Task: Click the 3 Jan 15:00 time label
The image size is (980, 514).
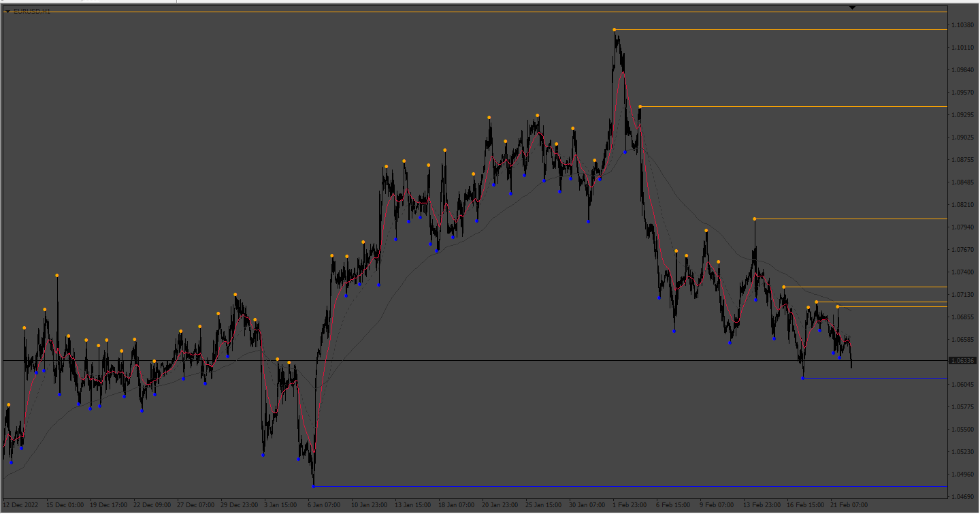Action: click(x=281, y=506)
